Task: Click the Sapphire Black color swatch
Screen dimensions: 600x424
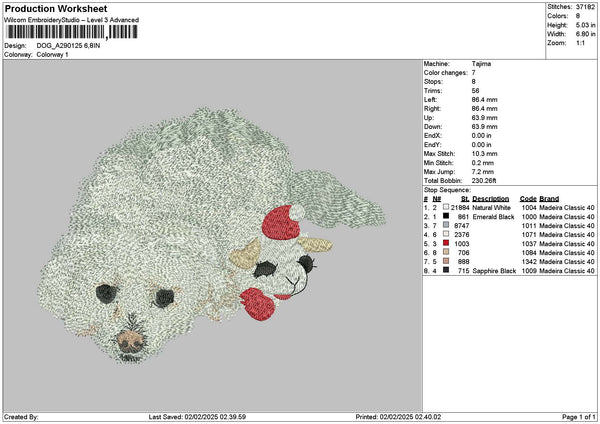Action: point(446,270)
